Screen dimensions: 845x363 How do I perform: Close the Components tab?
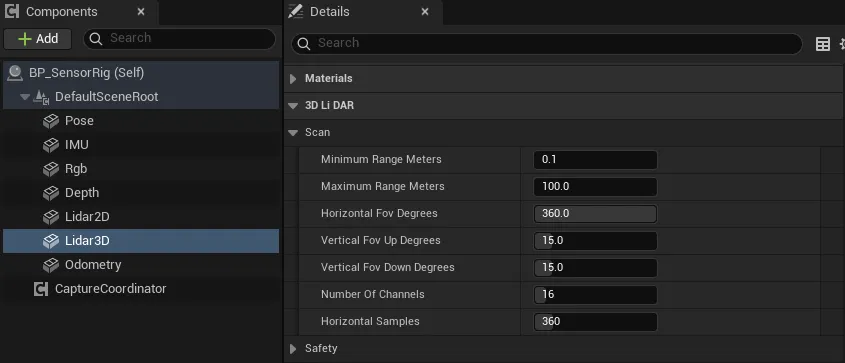(141, 11)
